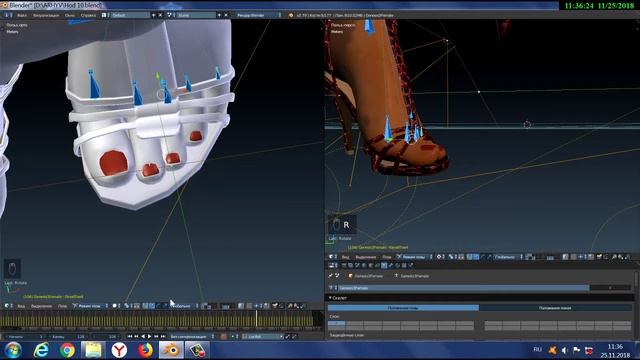
Task: Jump to previous keyframe
Action: coord(136,337)
